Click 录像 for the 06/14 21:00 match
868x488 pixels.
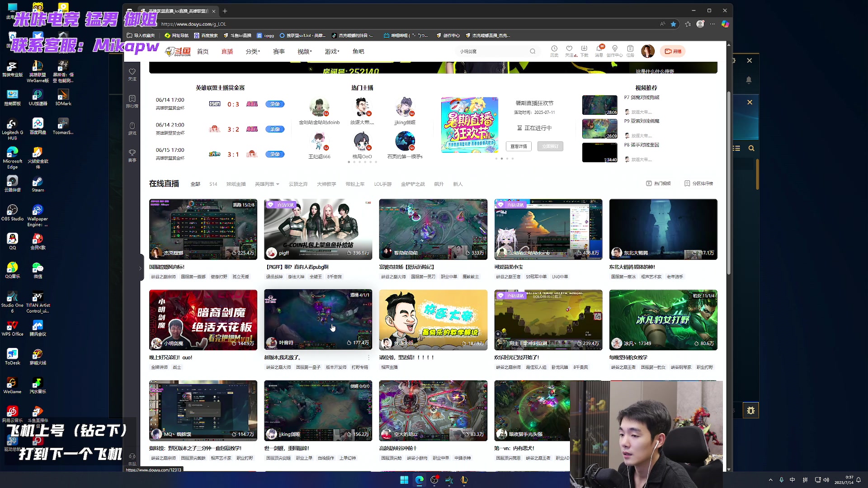point(275,129)
